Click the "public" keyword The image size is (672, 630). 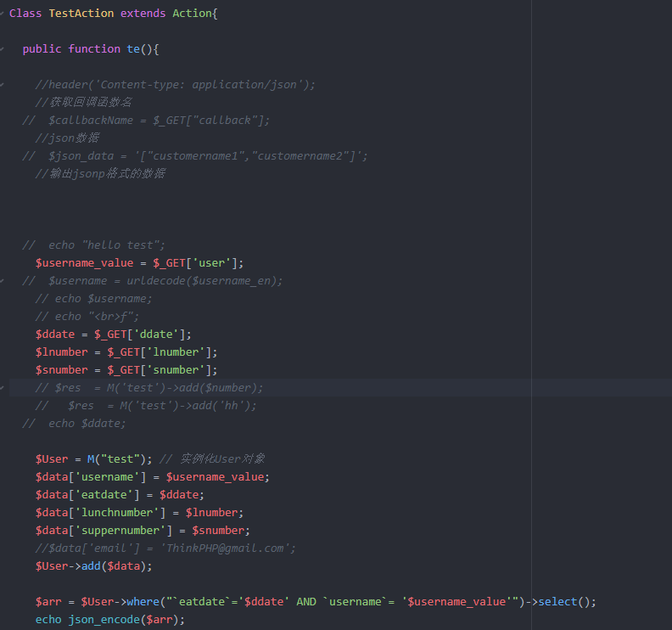42,49
